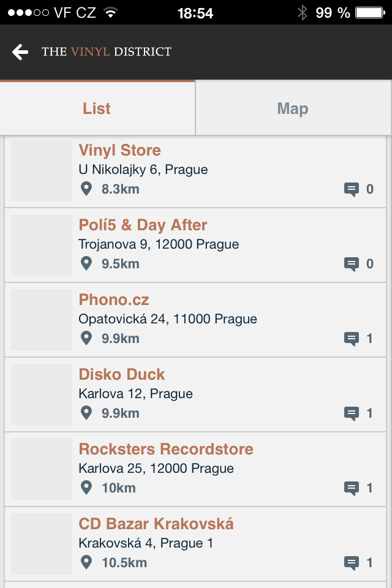Switch to the Map tab
The image size is (392, 588).
[x=293, y=108]
